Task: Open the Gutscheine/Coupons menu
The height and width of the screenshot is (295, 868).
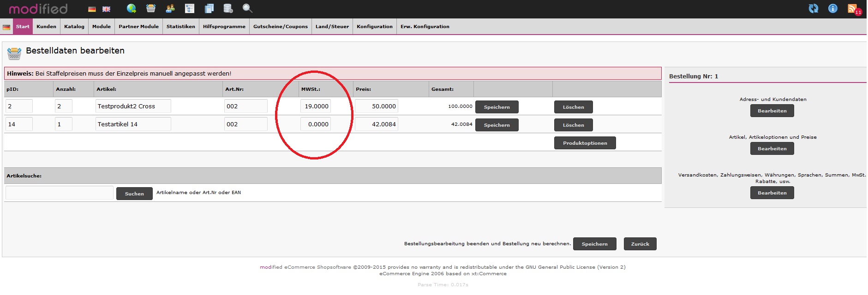Action: [x=280, y=27]
